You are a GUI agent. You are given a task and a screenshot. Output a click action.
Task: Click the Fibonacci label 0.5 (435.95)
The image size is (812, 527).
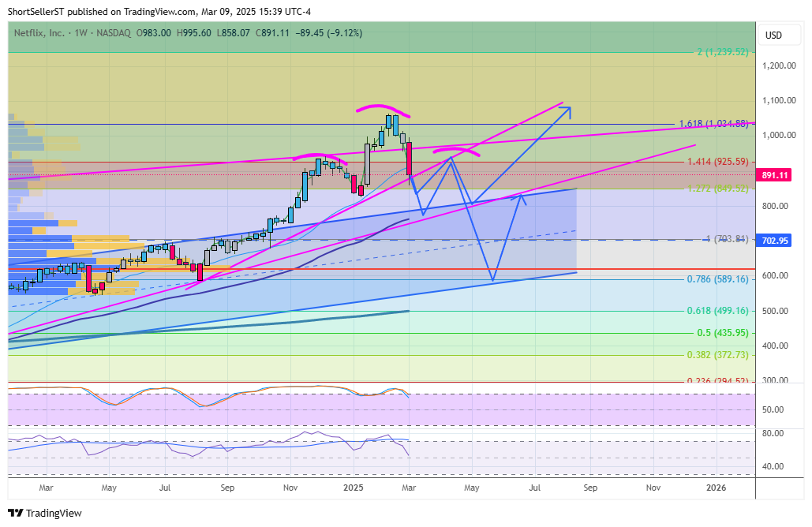pos(722,333)
